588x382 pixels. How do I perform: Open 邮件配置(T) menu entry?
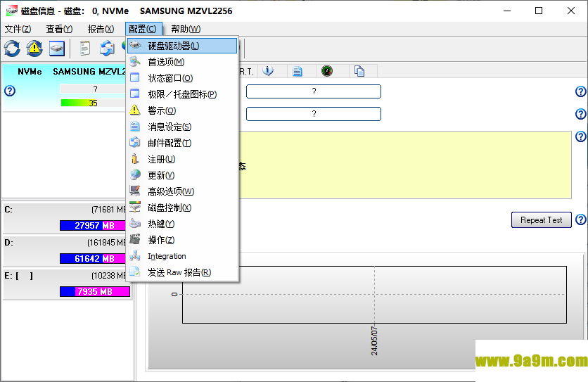click(182, 143)
